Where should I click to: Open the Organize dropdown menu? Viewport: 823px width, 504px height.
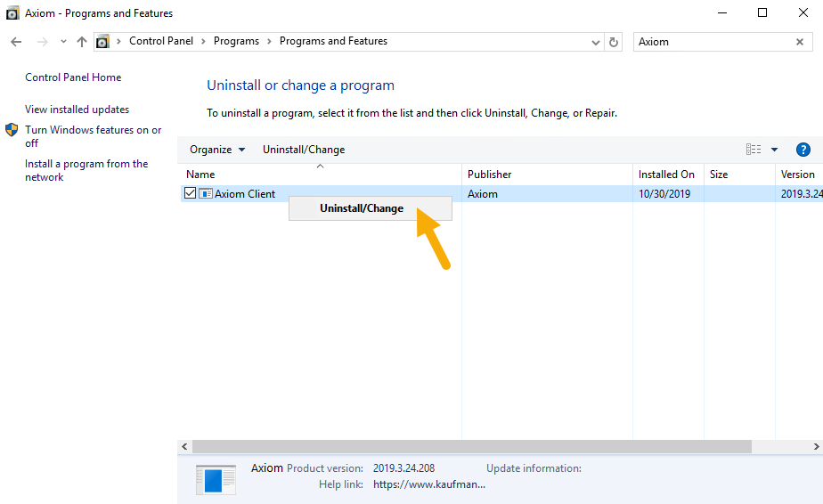(217, 150)
